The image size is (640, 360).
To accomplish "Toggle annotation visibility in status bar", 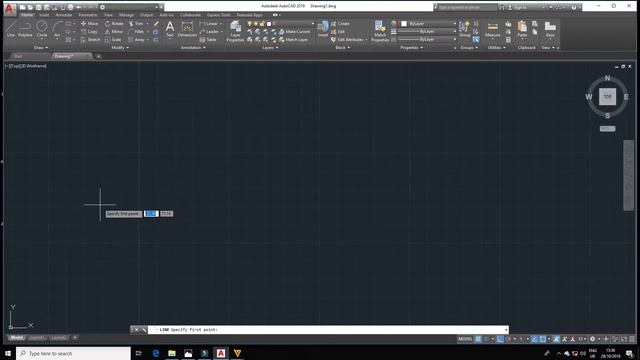I will point(556,339).
